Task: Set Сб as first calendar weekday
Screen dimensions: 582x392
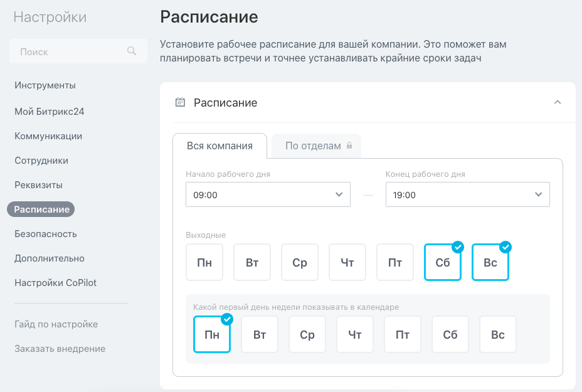Action: tap(450, 334)
